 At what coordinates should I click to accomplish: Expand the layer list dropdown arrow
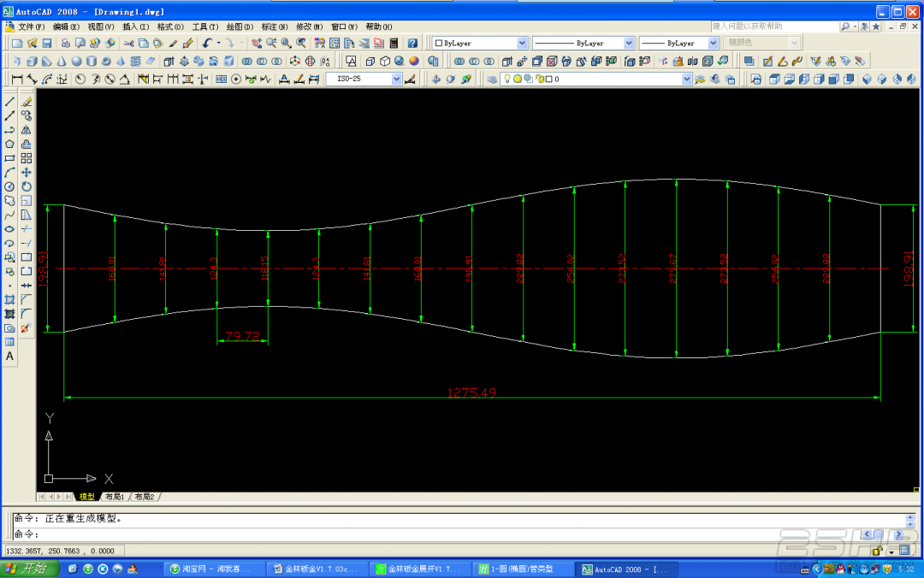click(x=686, y=79)
